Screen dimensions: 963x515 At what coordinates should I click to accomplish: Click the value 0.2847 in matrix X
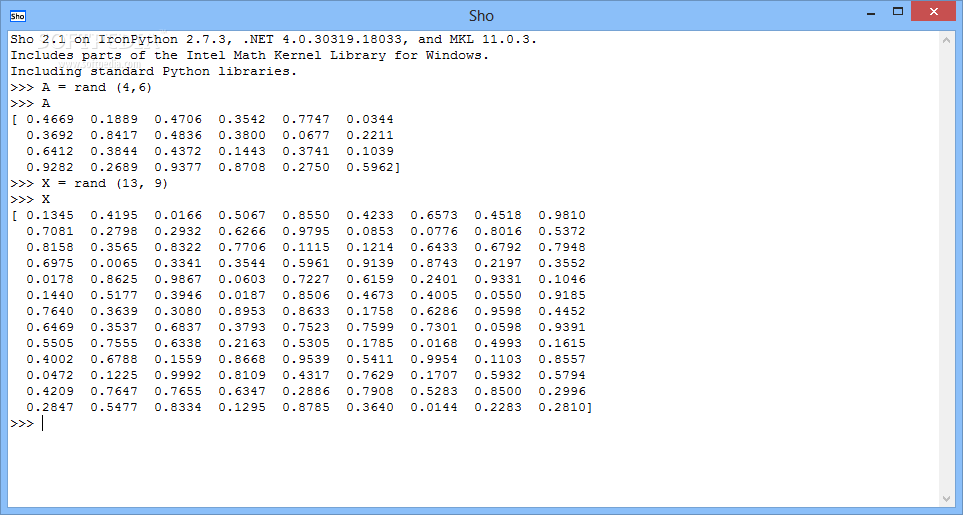point(50,407)
